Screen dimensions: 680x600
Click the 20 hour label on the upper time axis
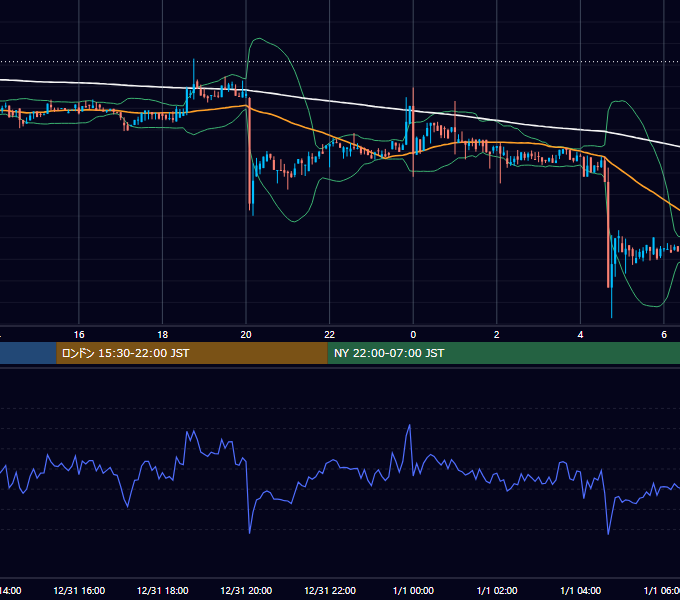pos(246,335)
